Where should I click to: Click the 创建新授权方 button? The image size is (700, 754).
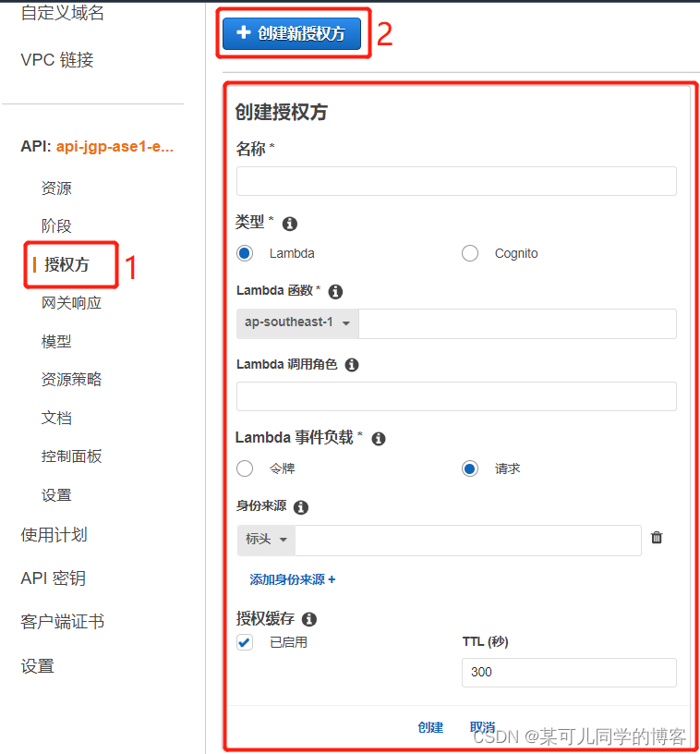pyautogui.click(x=292, y=33)
